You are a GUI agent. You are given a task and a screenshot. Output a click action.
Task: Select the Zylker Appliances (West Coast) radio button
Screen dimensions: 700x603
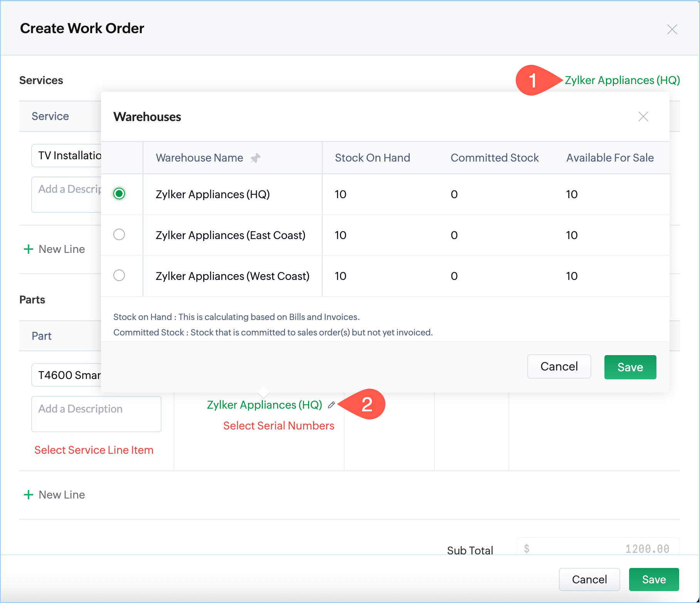click(119, 275)
